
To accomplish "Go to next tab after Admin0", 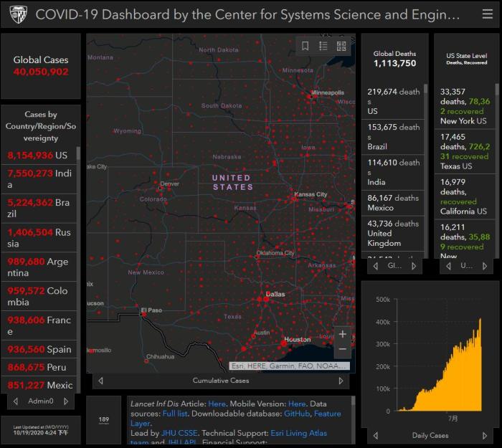I will [67, 401].
